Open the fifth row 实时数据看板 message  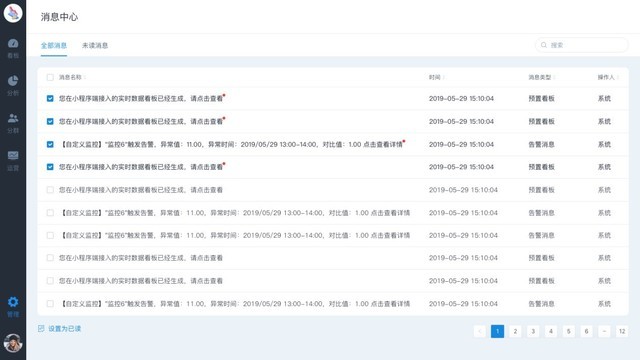coord(141,190)
